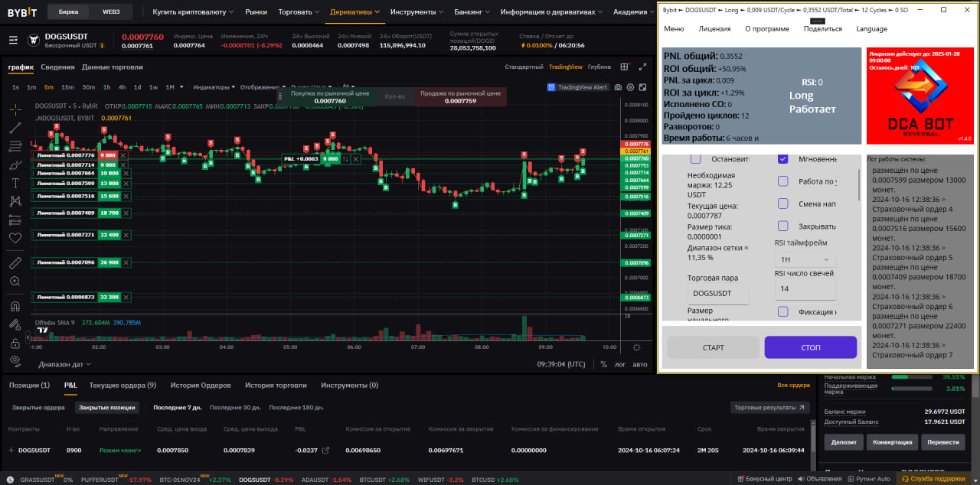
Task: Uncheck the Мгновенн checkbox in DCA Bot
Action: click(x=783, y=159)
